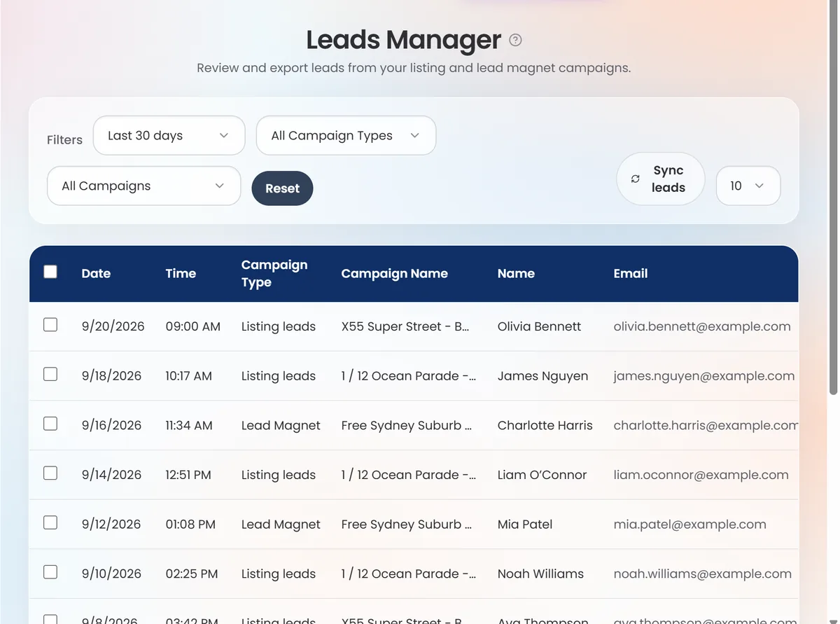Click the name Liam O'Connor
Image resolution: width=840 pixels, height=624 pixels.
(542, 475)
